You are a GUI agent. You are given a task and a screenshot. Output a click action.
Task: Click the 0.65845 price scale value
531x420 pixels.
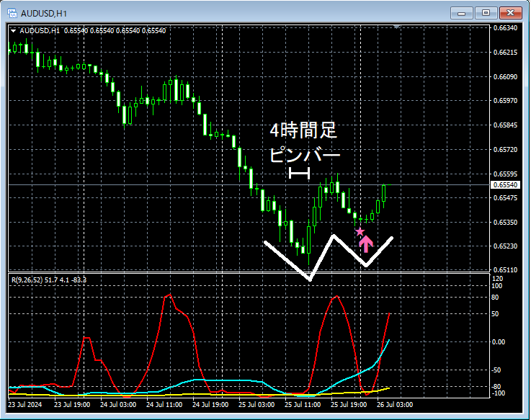505,125
